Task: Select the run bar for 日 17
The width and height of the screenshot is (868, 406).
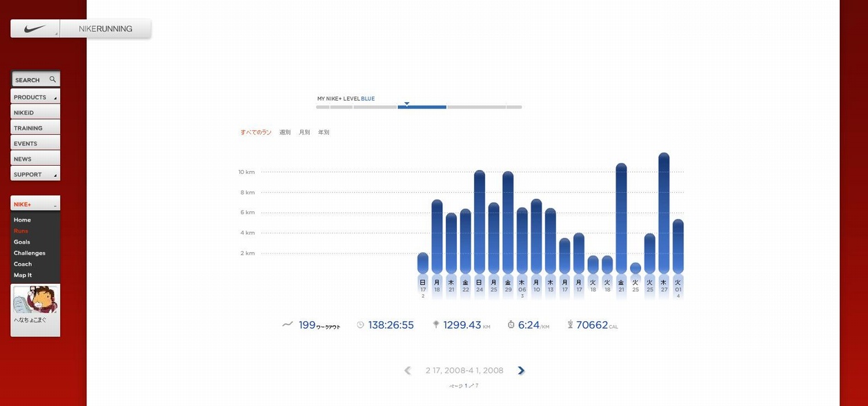Action: coord(423,263)
